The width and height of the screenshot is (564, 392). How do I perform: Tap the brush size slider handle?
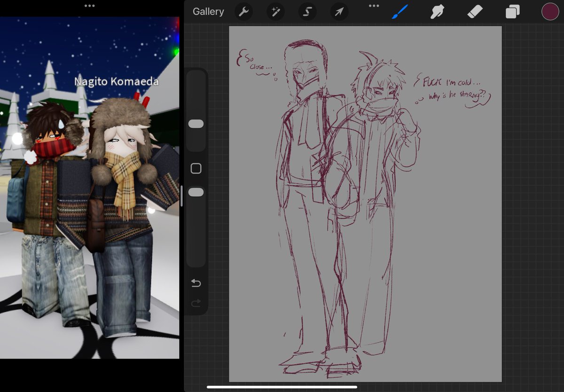point(196,124)
